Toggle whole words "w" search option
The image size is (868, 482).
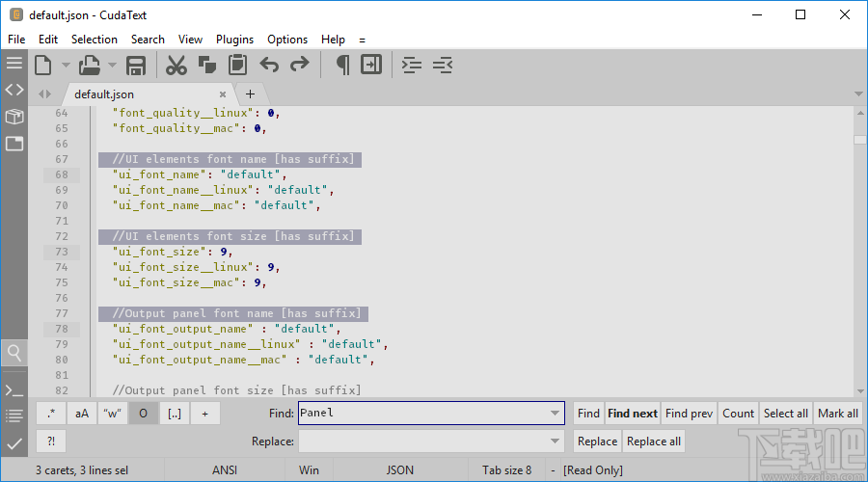click(x=113, y=414)
